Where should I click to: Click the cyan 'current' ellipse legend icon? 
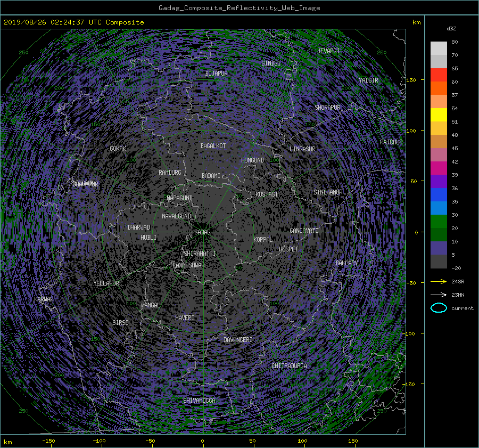coord(439,308)
